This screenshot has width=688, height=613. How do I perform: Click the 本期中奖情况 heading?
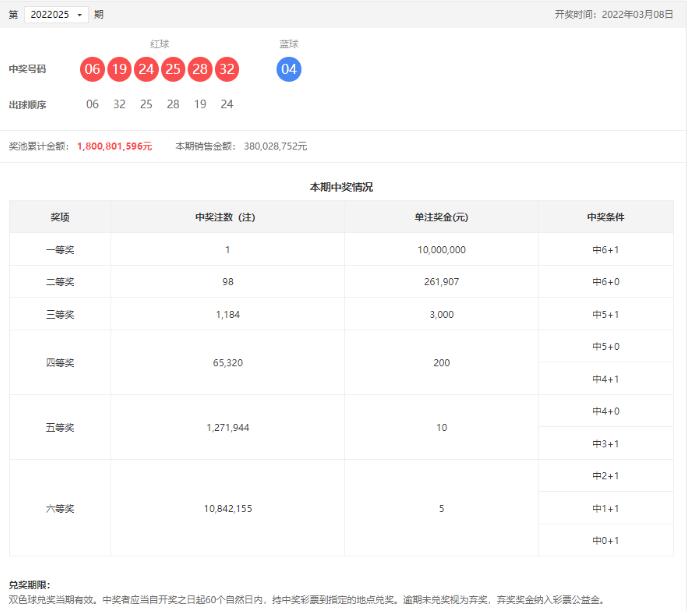point(341,187)
